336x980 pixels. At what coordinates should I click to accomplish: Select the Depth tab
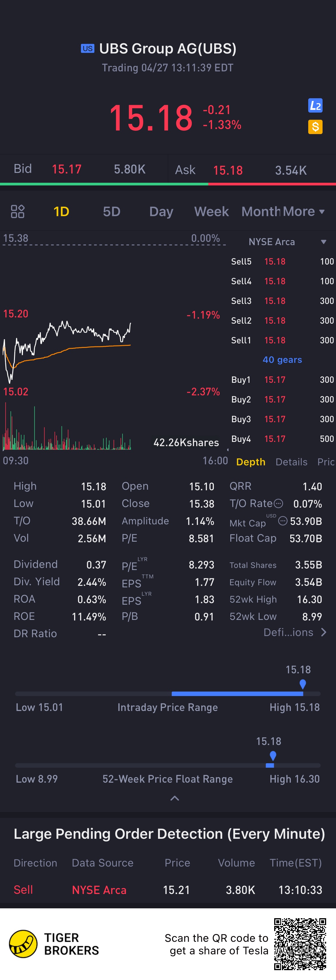[250, 462]
